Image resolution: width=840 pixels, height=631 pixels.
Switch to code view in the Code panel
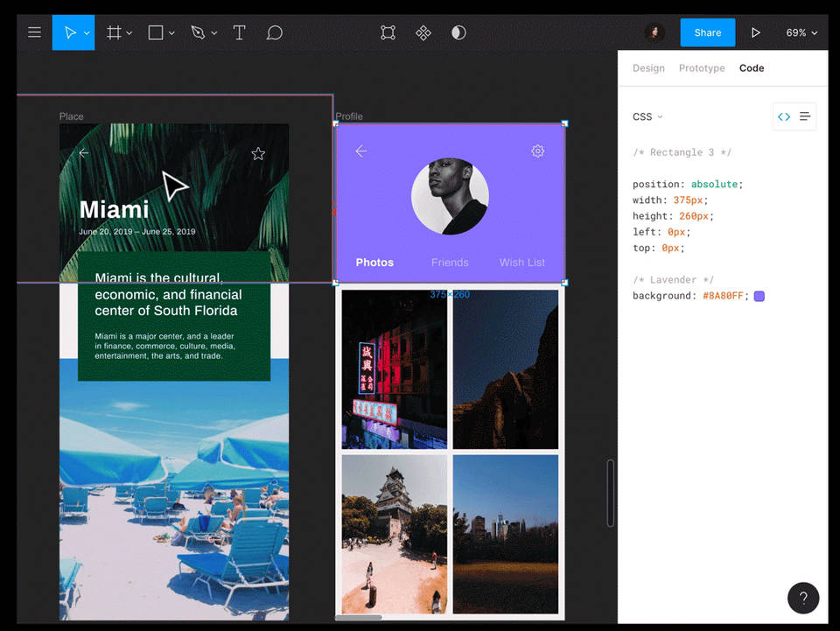[784, 116]
